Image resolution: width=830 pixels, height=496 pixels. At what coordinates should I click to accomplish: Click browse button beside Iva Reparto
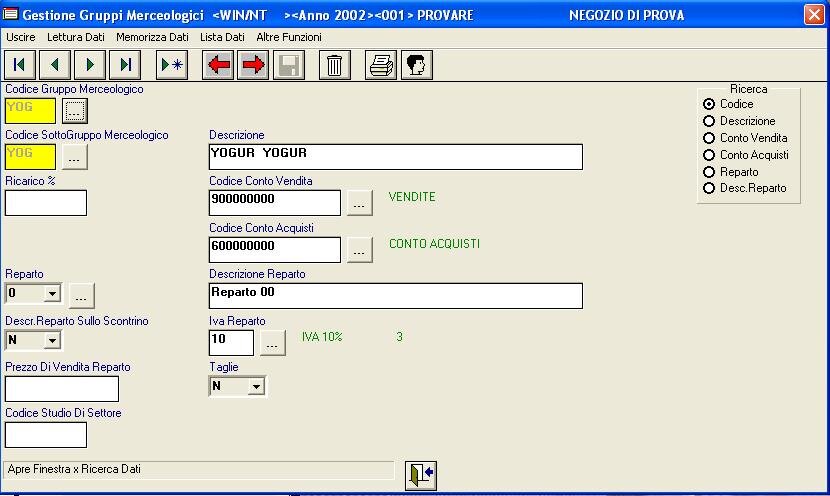click(273, 344)
